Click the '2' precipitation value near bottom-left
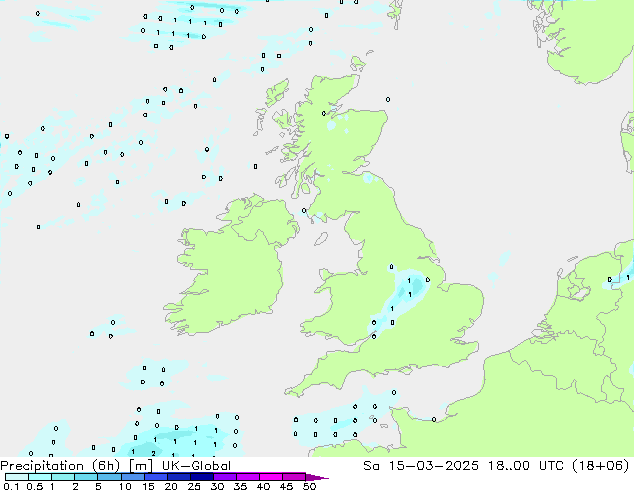Viewport: 634px width, 490px height. click(x=153, y=454)
